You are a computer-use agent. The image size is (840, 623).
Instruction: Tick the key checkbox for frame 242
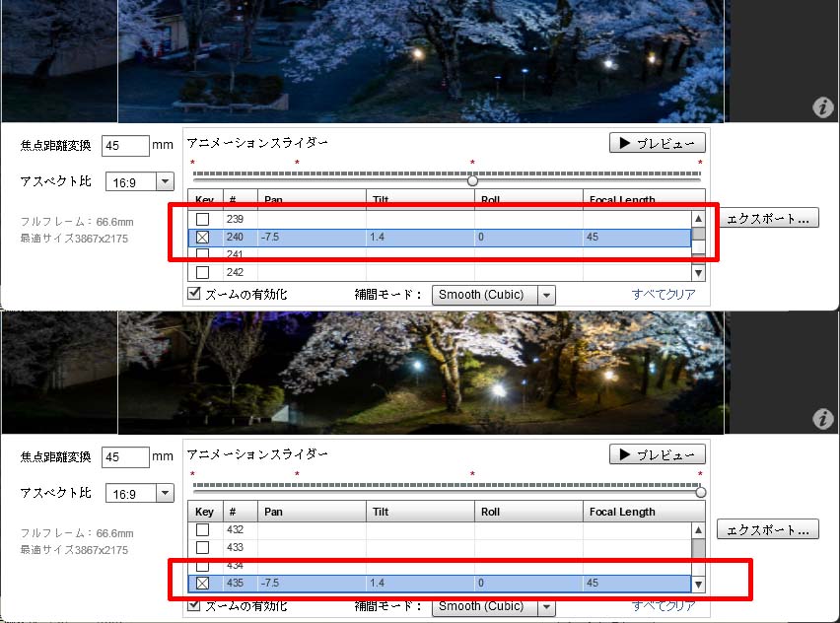203,272
